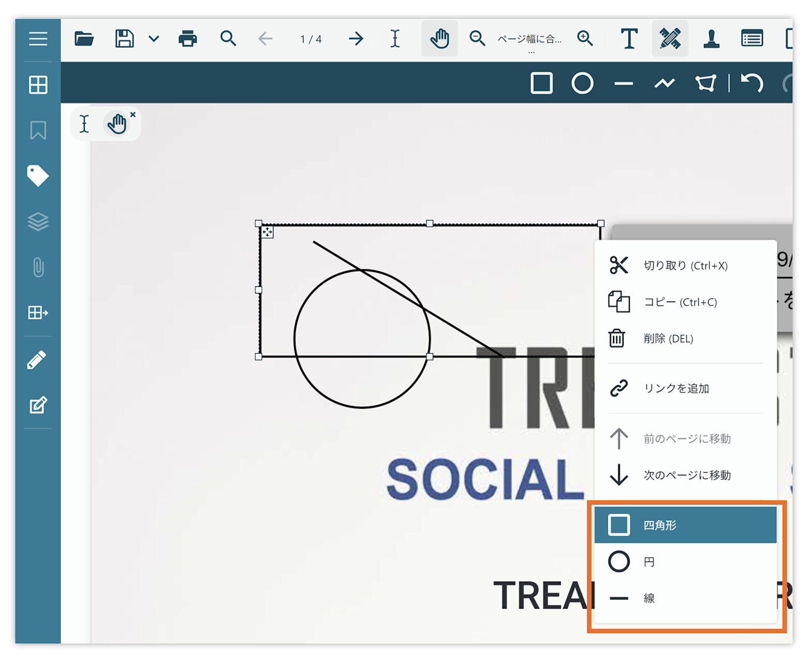Image resolution: width=812 pixels, height=662 pixels.
Task: Go to previous page arrow
Action: pos(265,39)
